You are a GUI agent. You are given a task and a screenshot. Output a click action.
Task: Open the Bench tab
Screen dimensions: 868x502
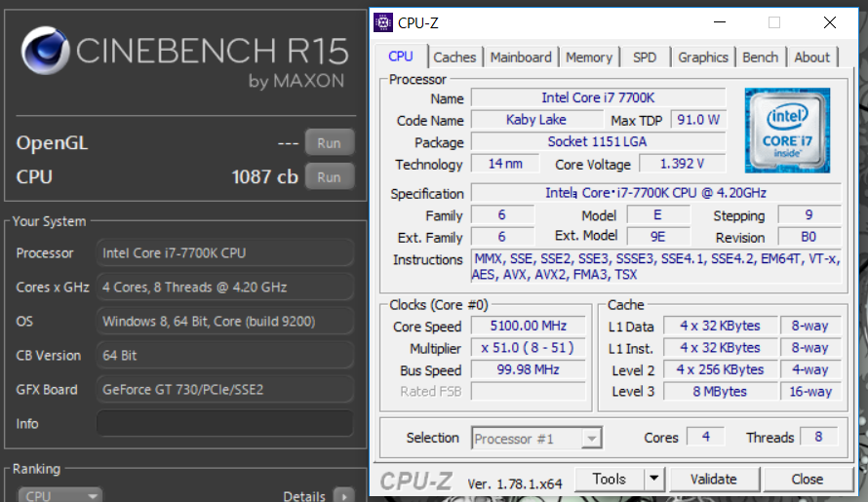tap(760, 58)
